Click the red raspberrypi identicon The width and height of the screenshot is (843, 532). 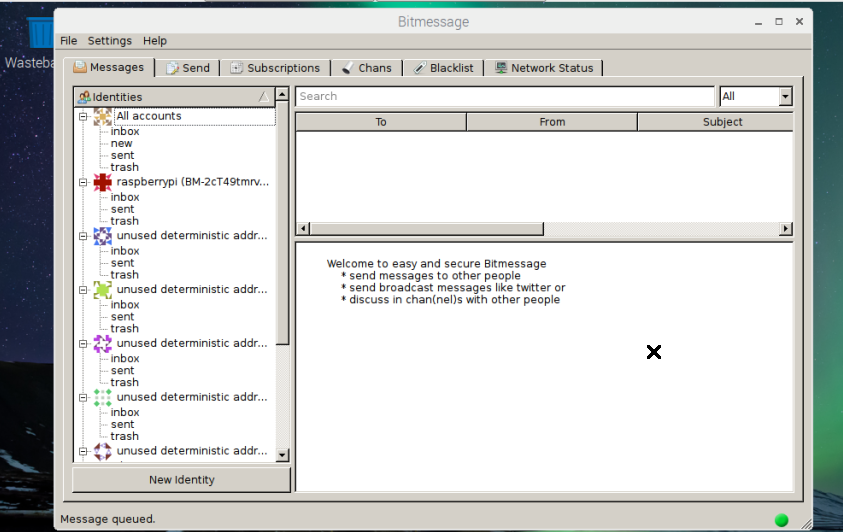click(x=103, y=182)
